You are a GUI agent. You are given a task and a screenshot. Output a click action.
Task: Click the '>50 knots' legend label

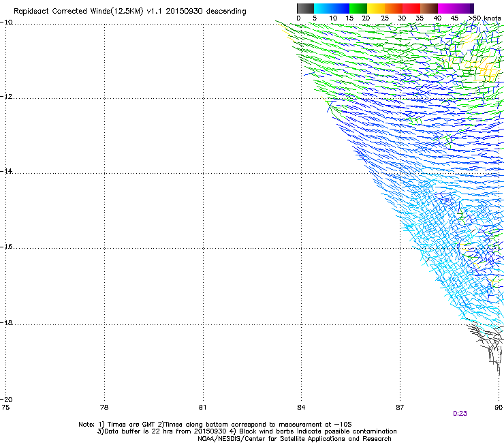click(484, 18)
